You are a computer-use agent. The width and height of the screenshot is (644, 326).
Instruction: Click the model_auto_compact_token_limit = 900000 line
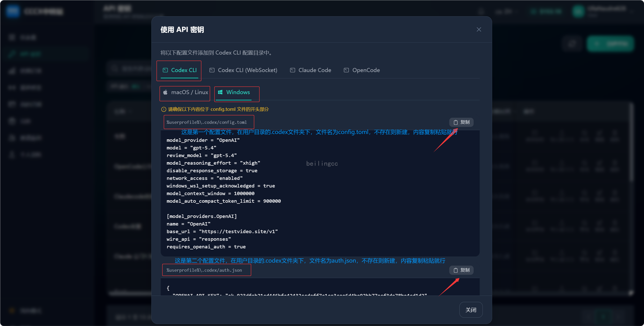point(224,201)
